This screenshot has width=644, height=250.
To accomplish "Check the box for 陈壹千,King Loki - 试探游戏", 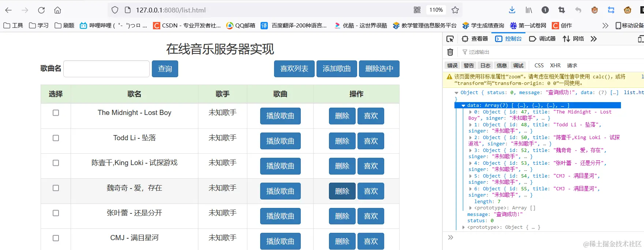I will pos(56,163).
